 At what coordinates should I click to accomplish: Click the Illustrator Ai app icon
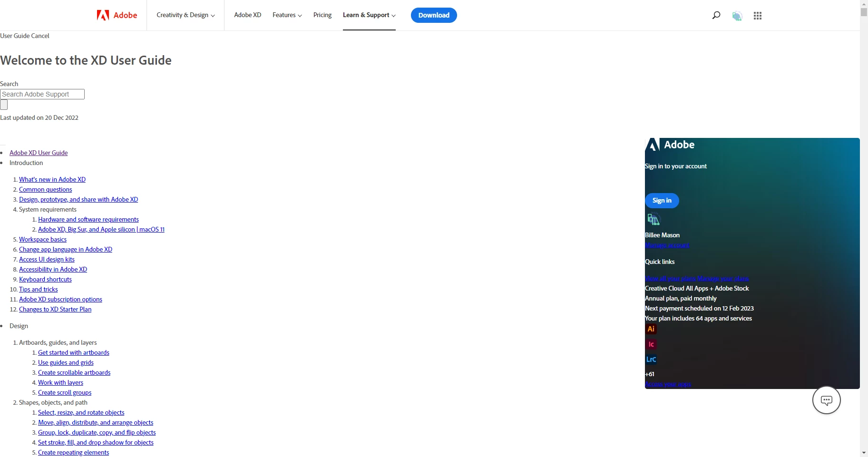(651, 329)
